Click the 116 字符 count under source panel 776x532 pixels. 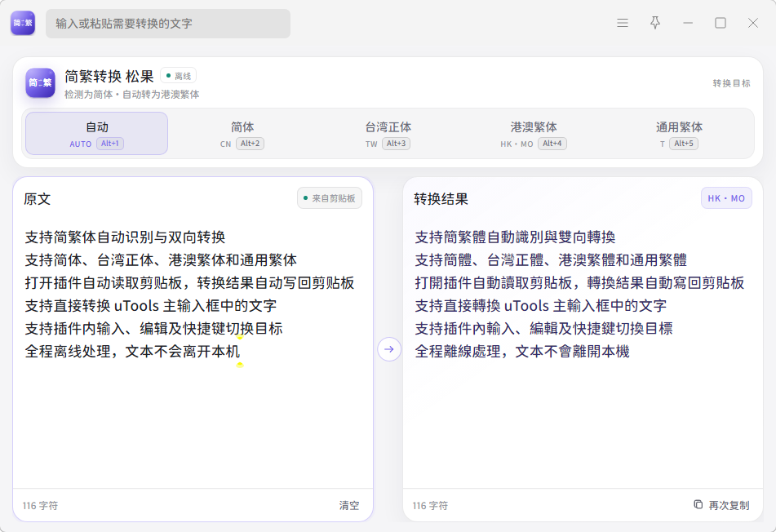point(40,506)
